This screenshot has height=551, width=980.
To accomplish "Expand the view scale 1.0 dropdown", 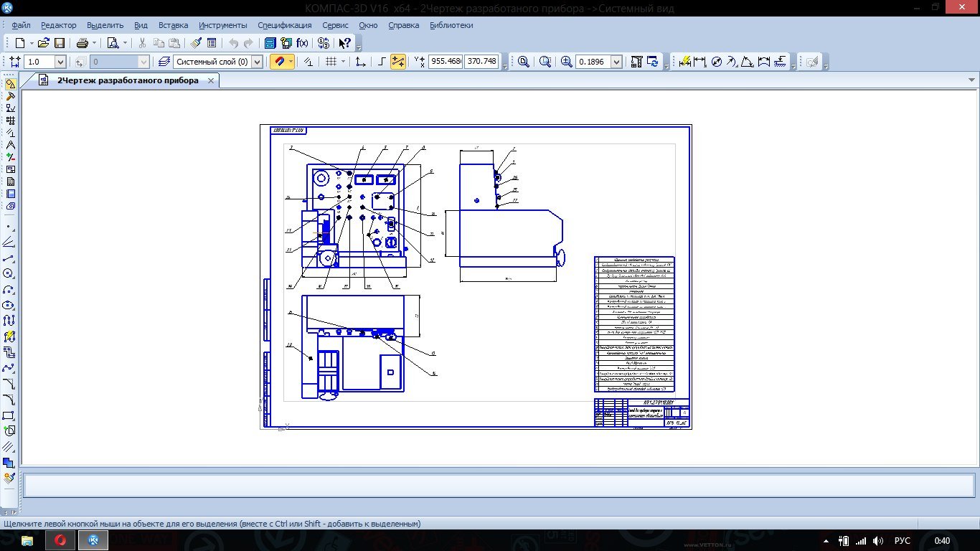I will 60,62.
